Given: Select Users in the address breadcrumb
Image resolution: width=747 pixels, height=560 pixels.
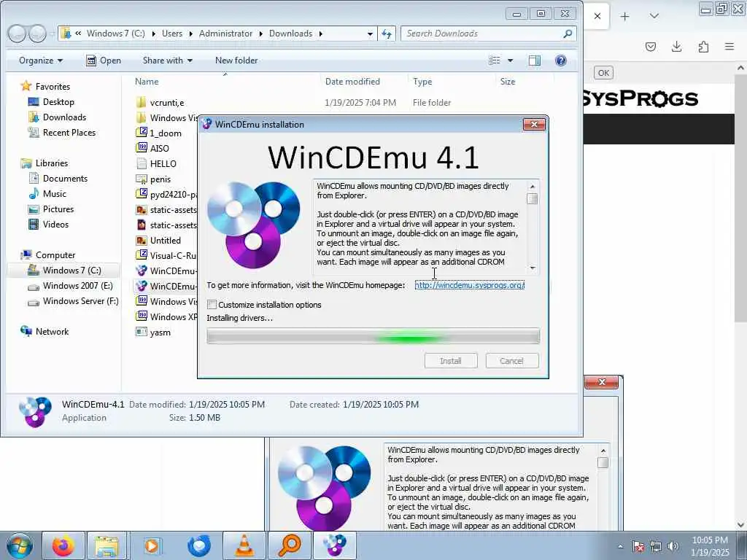Looking at the screenshot, I should (172, 34).
